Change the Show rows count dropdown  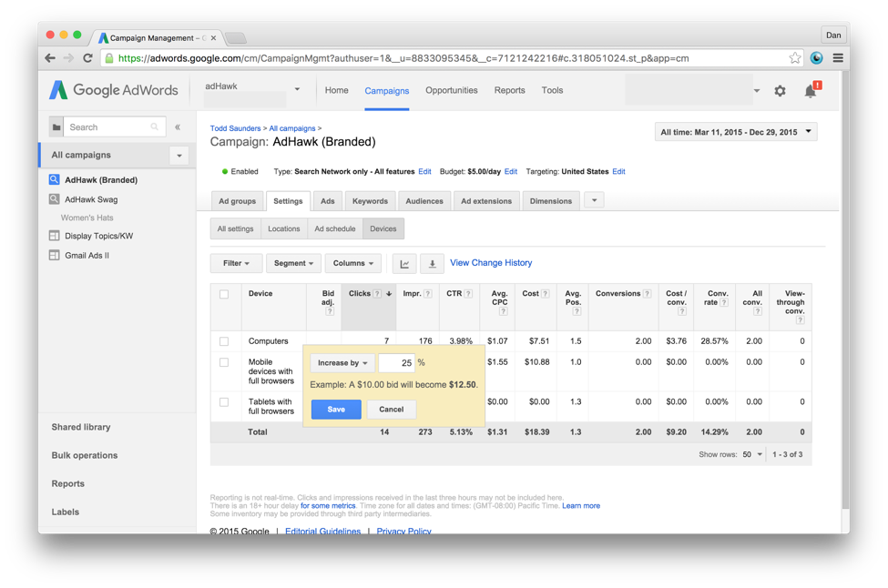pos(752,454)
